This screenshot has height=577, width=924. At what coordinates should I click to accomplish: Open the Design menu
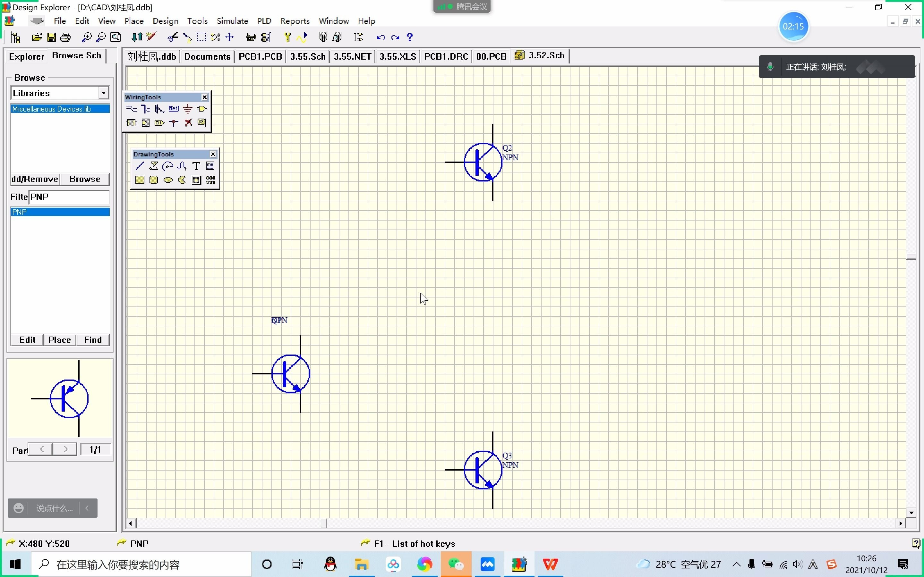[x=165, y=21]
